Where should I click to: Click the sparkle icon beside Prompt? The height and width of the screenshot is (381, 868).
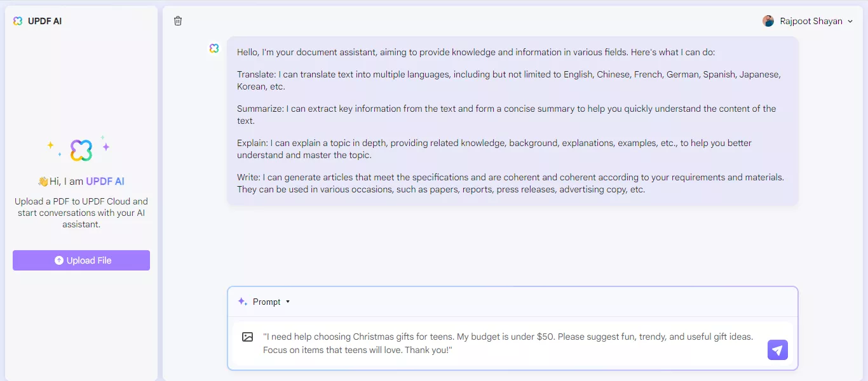click(x=242, y=302)
